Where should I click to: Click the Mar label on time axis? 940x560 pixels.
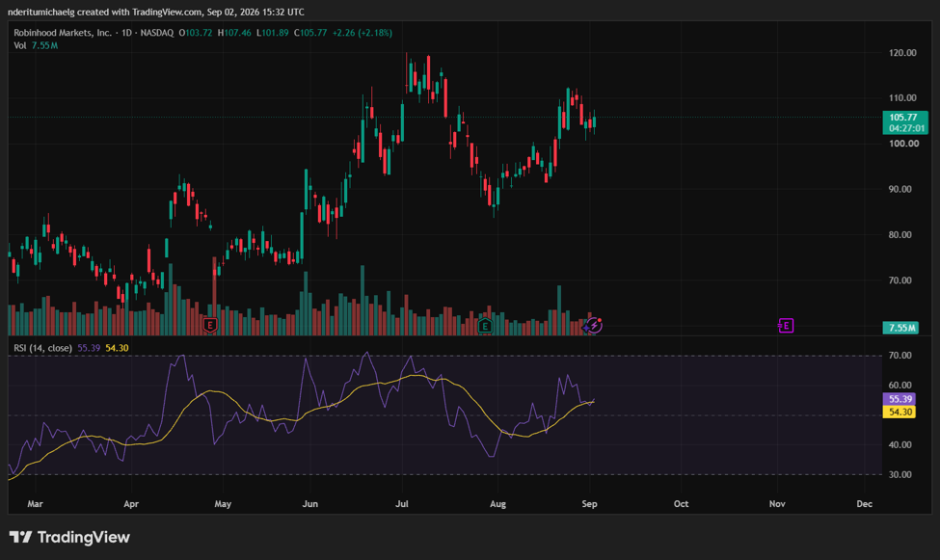click(x=36, y=504)
